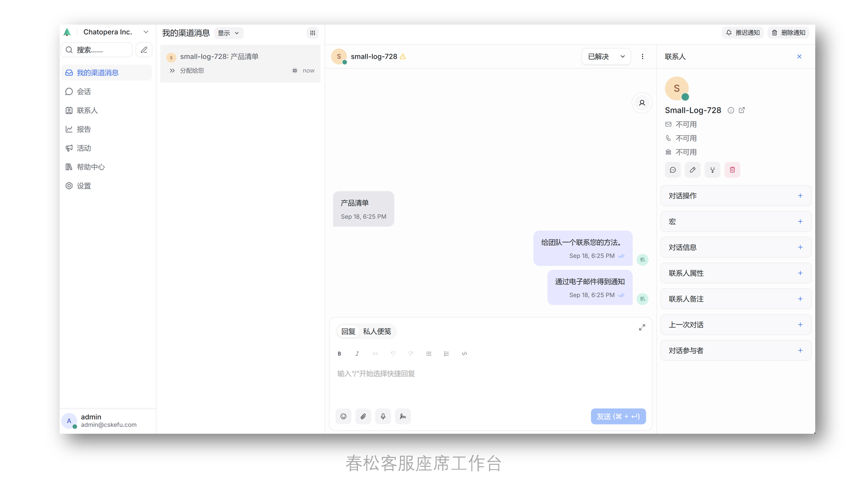Click the 发送 send button
Screen dimensions: 868x491
coord(618,416)
